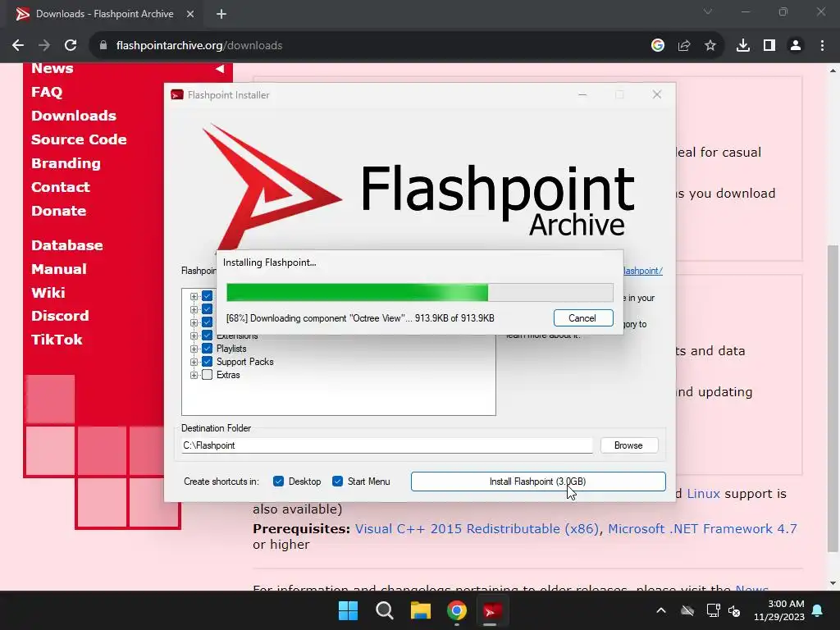Open Visual C++ 2015 Redistributable link
Viewport: 840px width, 630px height.
[477, 529]
